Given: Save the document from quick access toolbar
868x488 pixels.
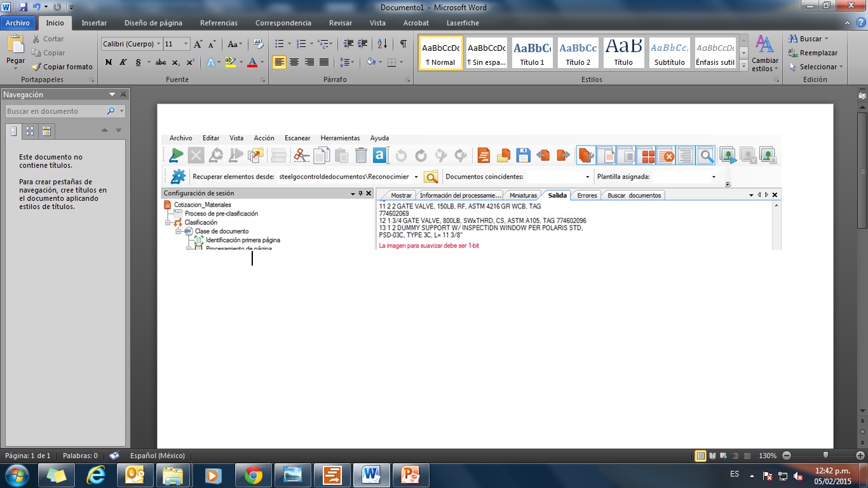Looking at the screenshot, I should 24,7.
